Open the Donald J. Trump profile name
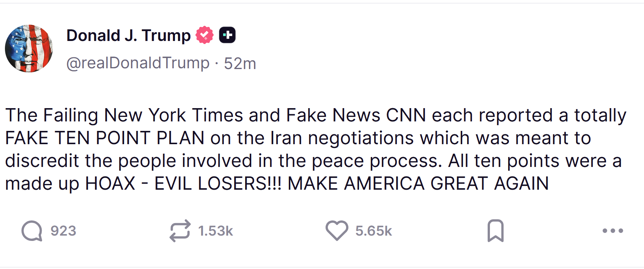This screenshot has width=644, height=269. (x=128, y=36)
